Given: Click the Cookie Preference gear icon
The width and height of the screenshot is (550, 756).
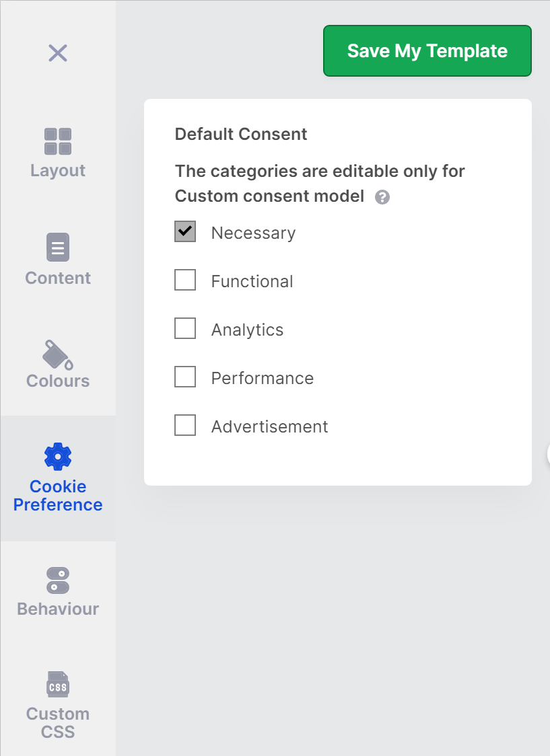Looking at the screenshot, I should click(x=58, y=457).
